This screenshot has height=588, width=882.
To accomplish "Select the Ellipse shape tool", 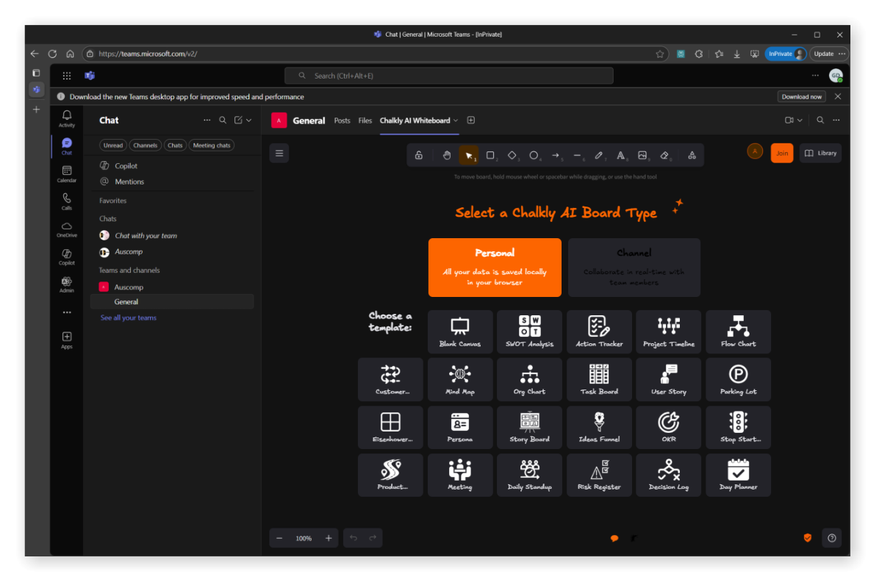I will (534, 155).
